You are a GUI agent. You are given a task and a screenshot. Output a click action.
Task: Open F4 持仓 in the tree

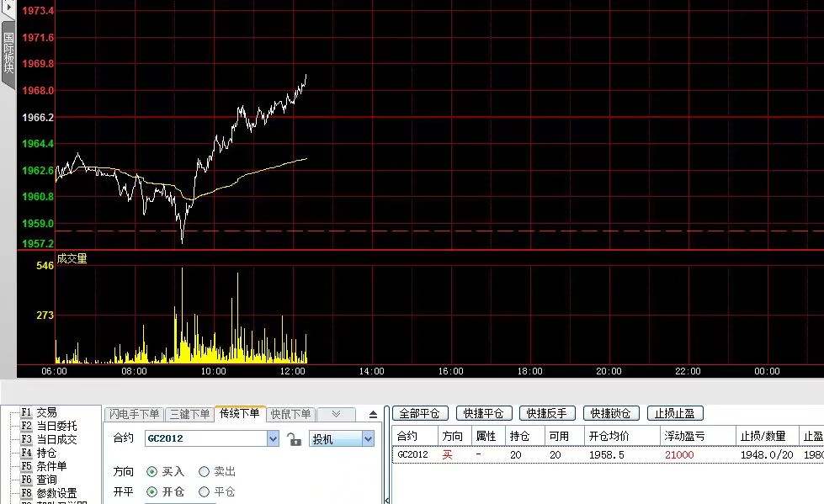[40, 453]
